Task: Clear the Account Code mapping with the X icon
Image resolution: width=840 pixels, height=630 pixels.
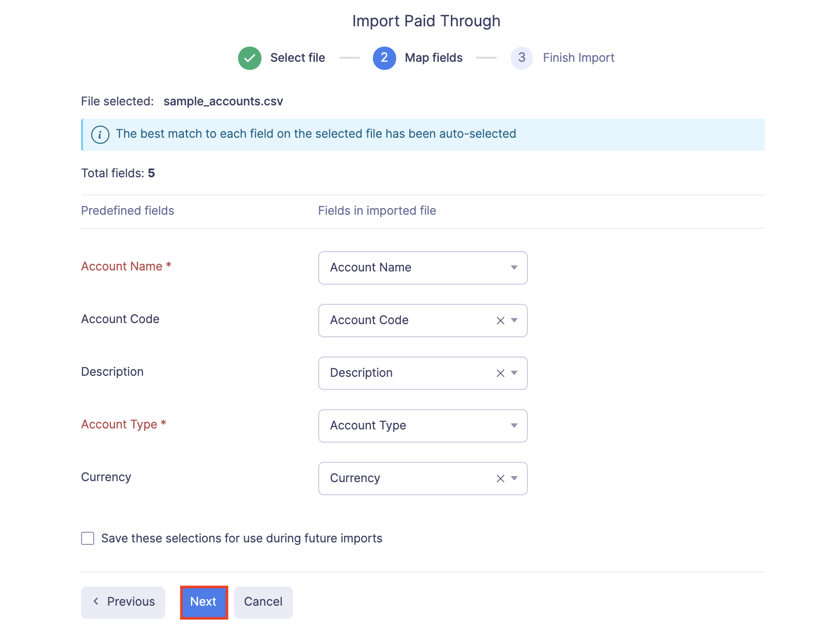Action: (x=500, y=320)
